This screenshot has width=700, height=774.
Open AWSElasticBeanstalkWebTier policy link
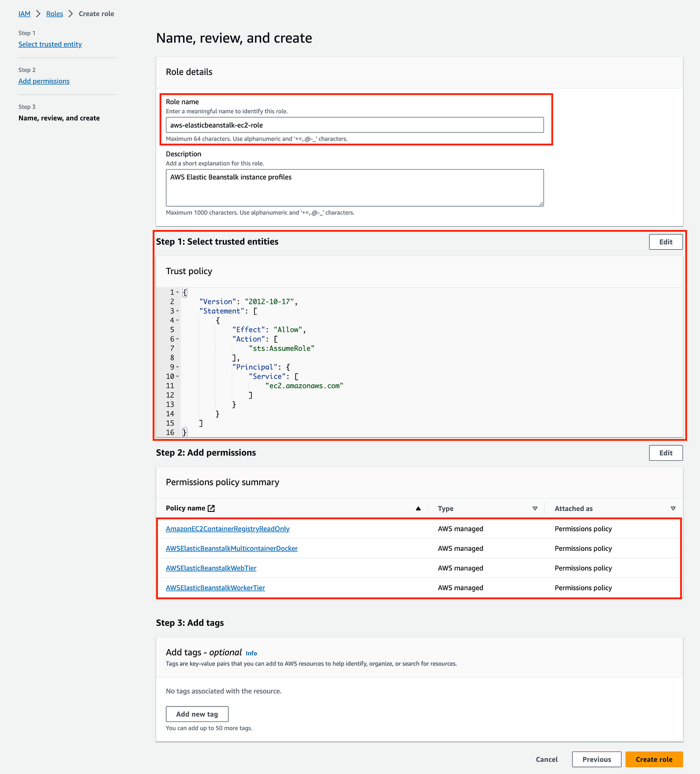point(211,568)
